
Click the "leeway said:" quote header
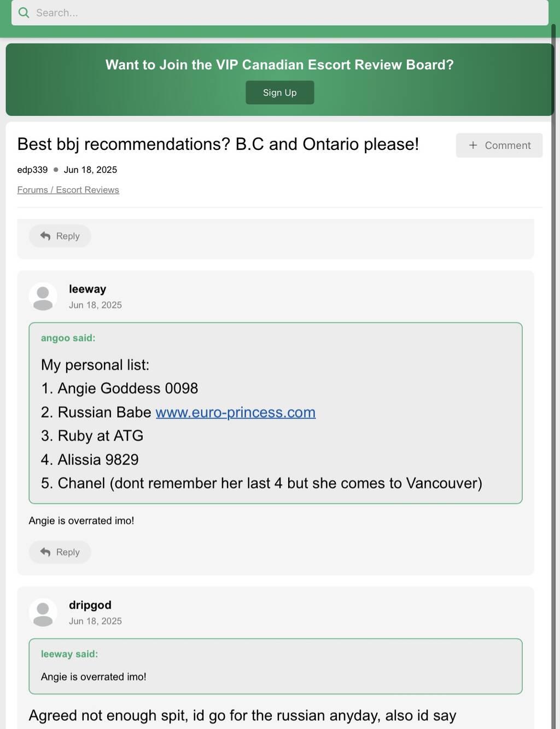(x=69, y=654)
